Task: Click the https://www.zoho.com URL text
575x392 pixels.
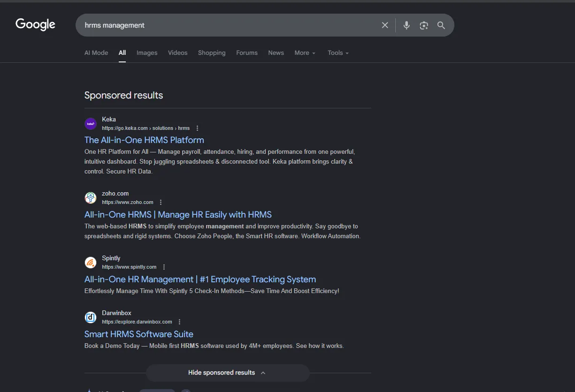Action: (x=128, y=202)
